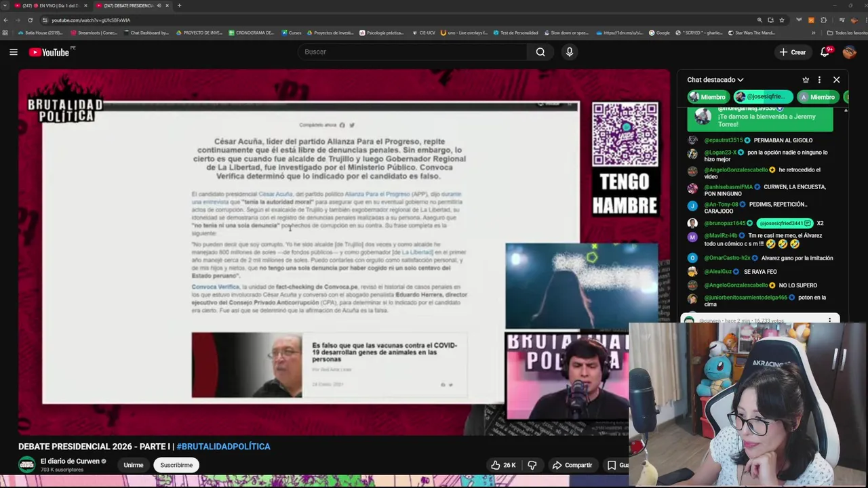868x488 pixels.
Task: Click the @Logan23-X chat username
Action: click(720, 152)
